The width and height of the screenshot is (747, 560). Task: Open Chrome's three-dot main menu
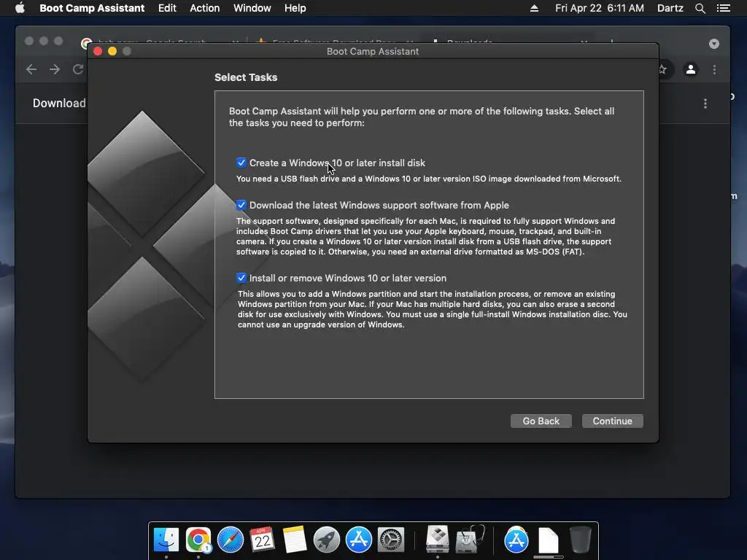[x=714, y=69]
